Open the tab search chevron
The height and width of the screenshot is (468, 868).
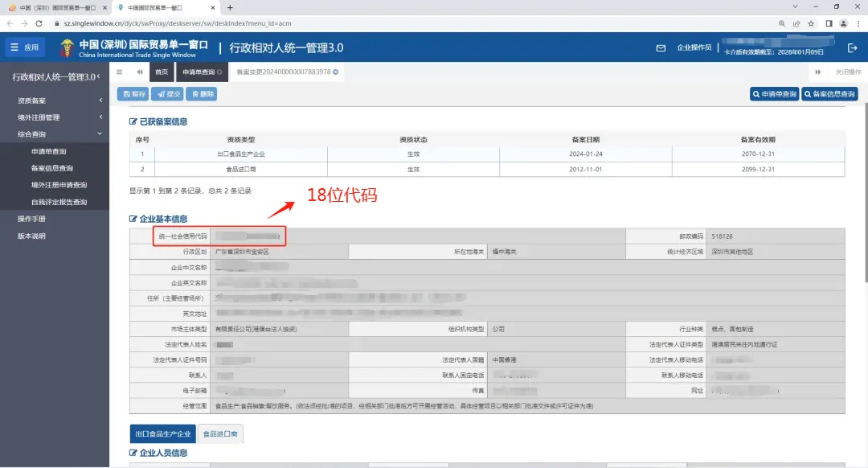point(795,6)
